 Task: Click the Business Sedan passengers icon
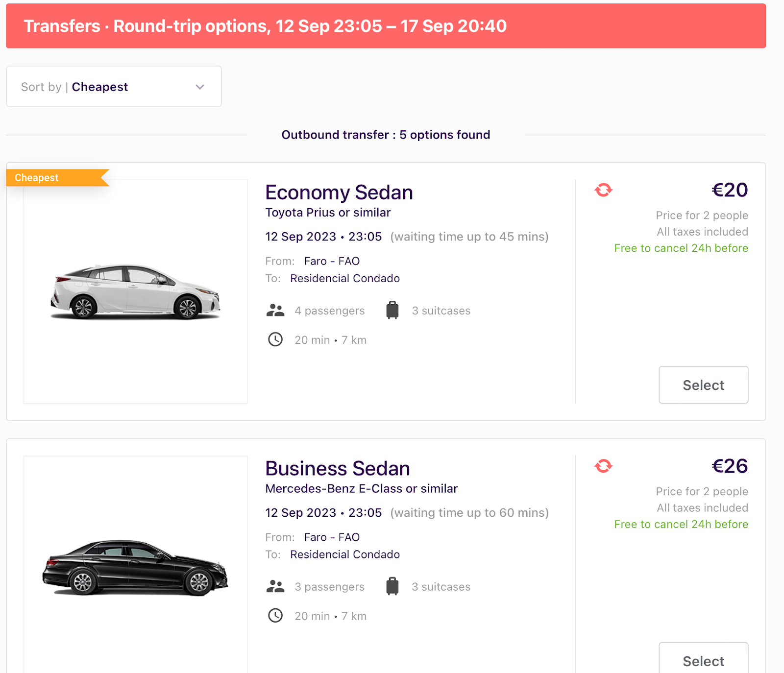click(275, 586)
